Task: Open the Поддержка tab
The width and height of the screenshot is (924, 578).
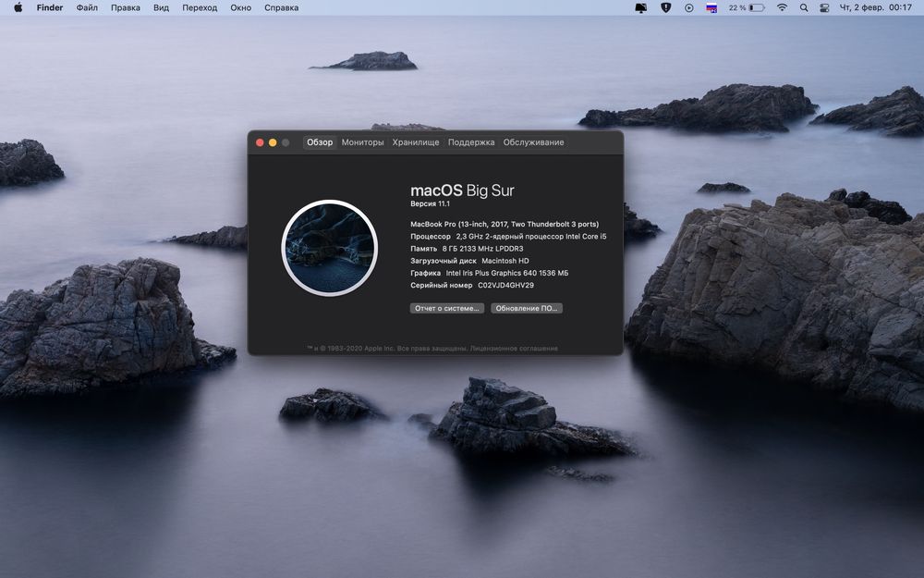Action: pyautogui.click(x=471, y=142)
